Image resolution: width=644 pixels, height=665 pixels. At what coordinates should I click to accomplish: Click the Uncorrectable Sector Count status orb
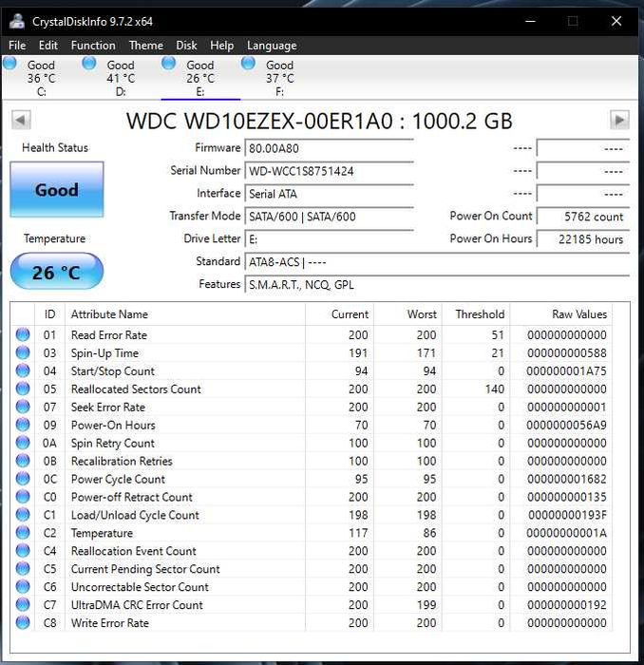coord(23,586)
